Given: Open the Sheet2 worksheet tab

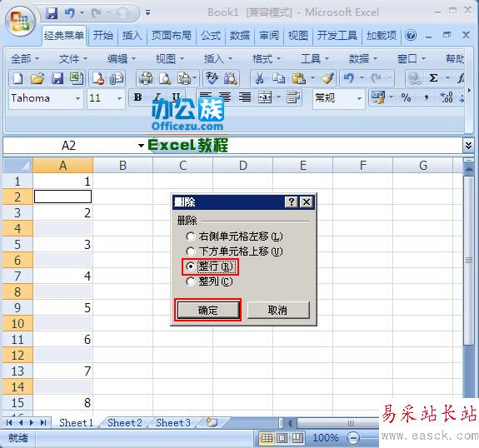Looking at the screenshot, I should [x=125, y=423].
